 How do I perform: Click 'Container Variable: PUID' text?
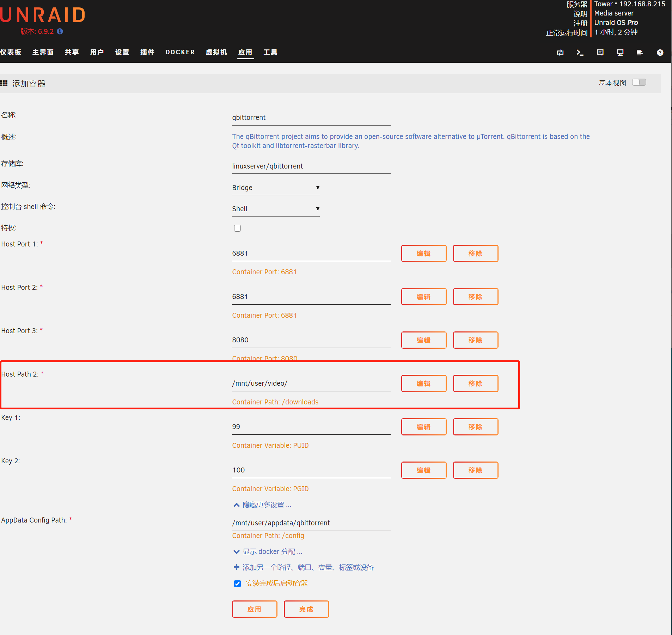tap(270, 445)
